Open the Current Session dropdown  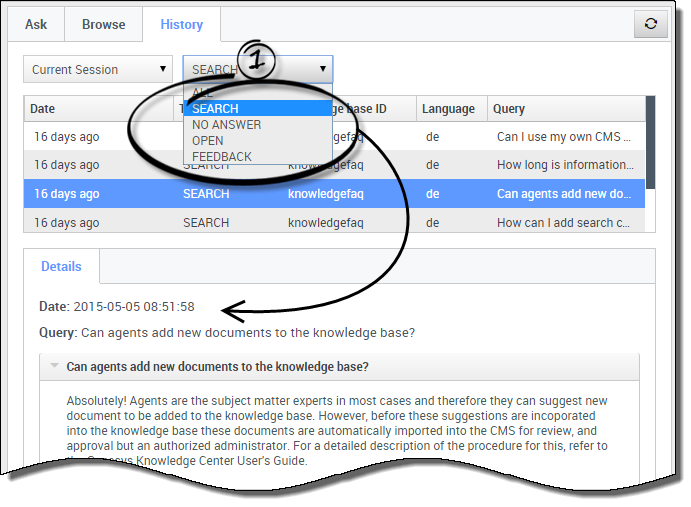pos(98,70)
